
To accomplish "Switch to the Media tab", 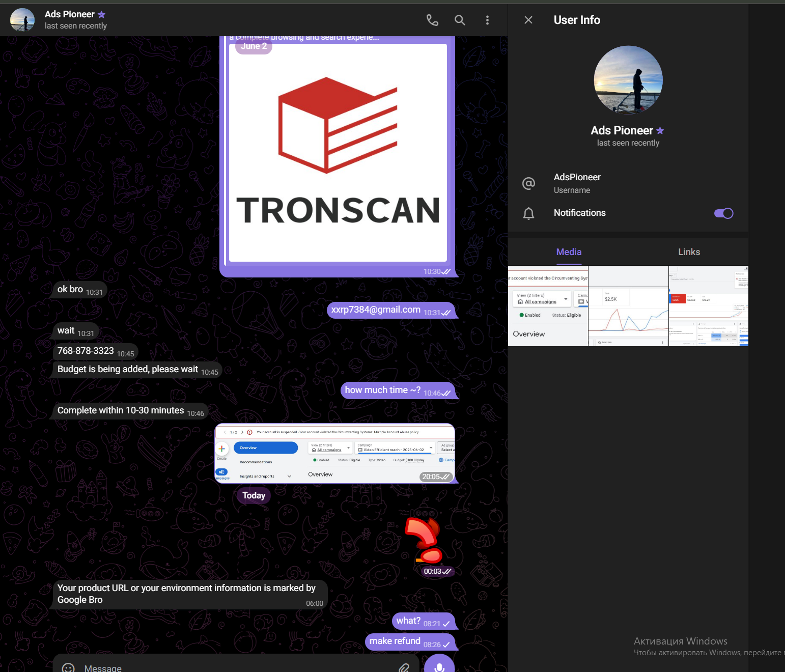I will (569, 252).
